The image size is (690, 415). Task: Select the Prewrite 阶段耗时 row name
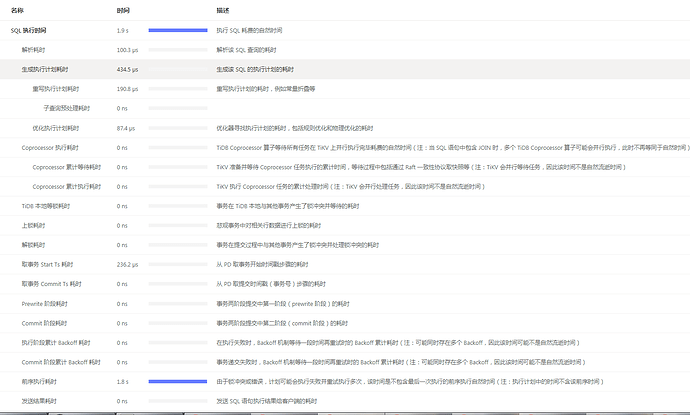[44, 304]
